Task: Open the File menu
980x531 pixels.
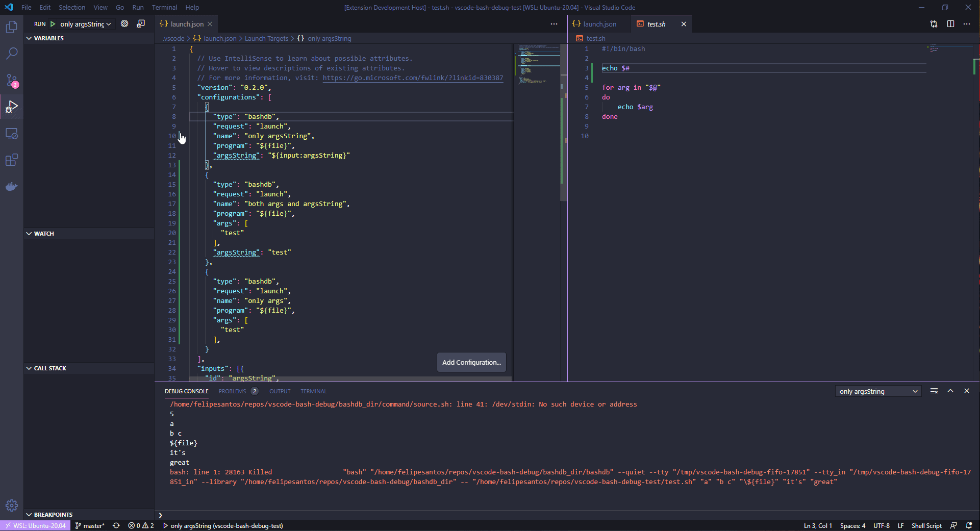Action: coord(27,7)
